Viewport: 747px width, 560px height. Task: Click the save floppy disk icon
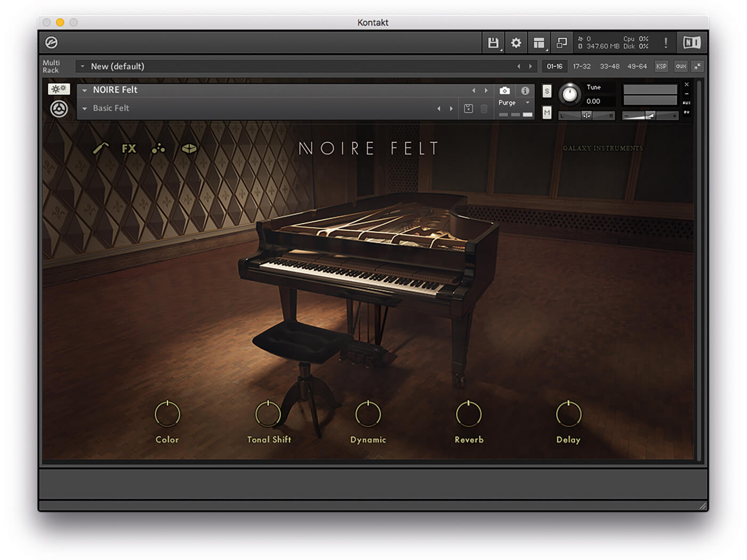(493, 43)
